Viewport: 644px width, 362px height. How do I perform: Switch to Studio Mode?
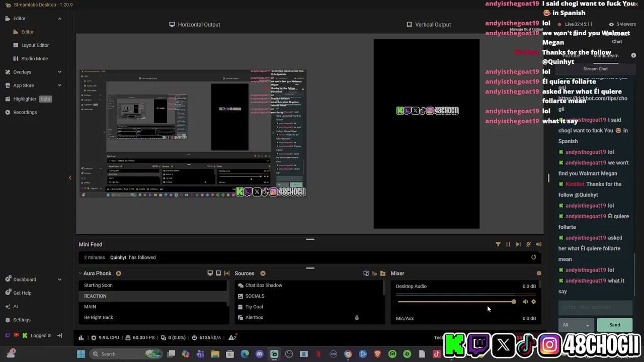(34, 58)
